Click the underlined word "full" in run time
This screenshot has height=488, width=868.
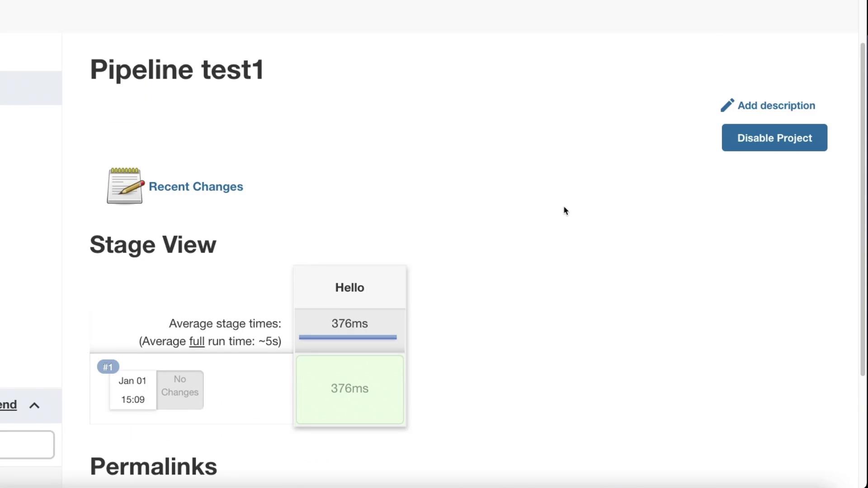tap(197, 341)
